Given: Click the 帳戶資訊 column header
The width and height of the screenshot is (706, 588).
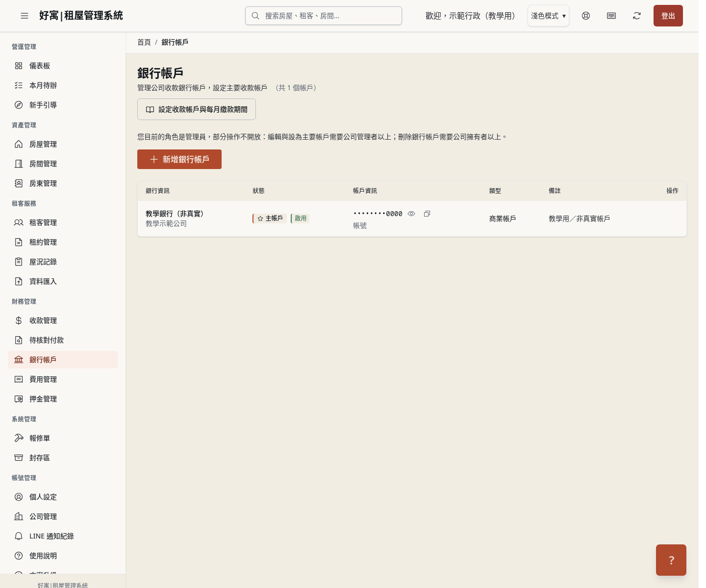Looking at the screenshot, I should (365, 191).
